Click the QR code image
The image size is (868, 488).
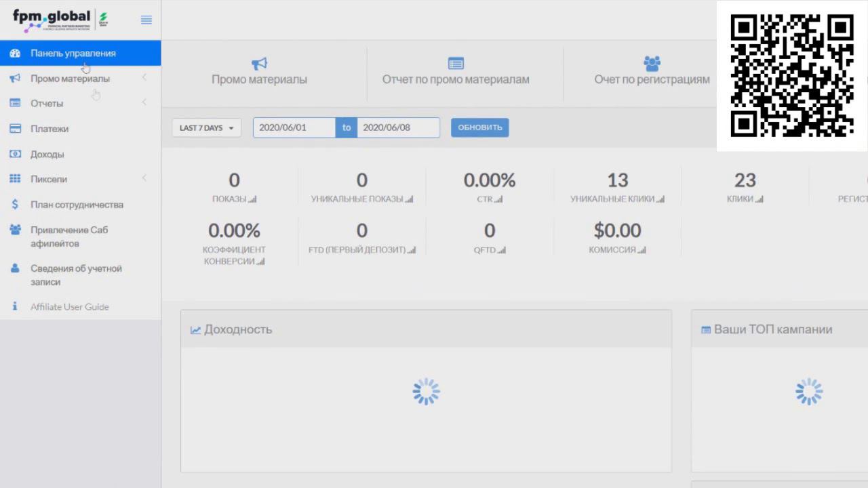pyautogui.click(x=792, y=76)
